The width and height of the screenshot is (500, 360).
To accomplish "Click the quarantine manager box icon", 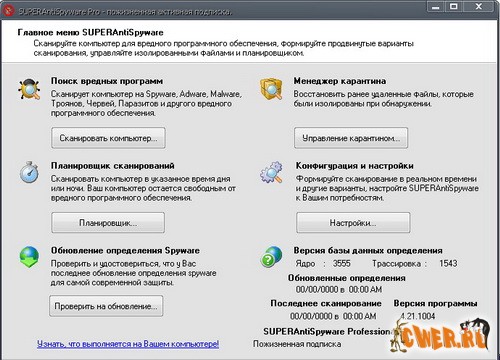I will 271,89.
